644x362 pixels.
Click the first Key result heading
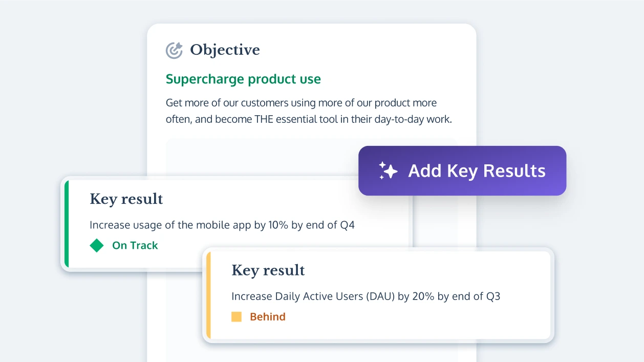[126, 199]
